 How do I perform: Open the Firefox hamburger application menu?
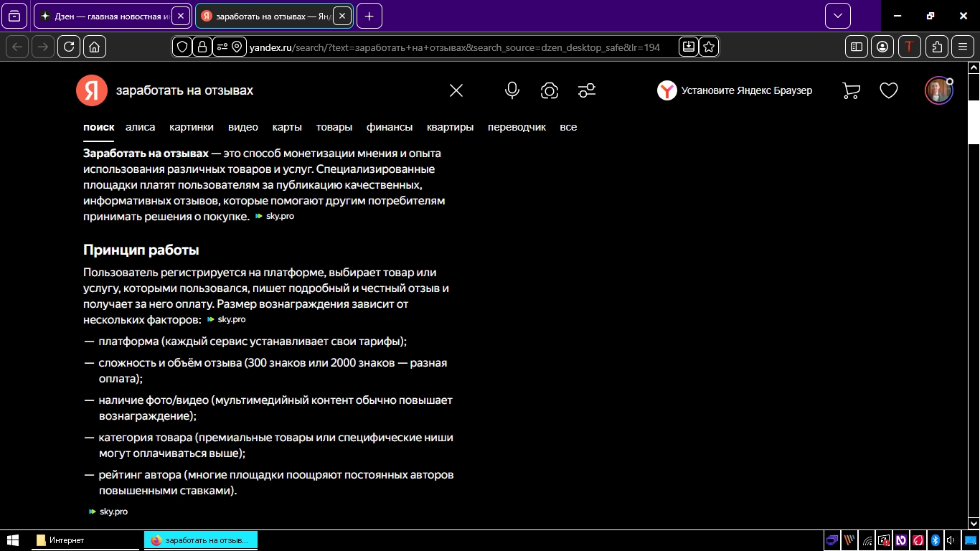point(963,47)
